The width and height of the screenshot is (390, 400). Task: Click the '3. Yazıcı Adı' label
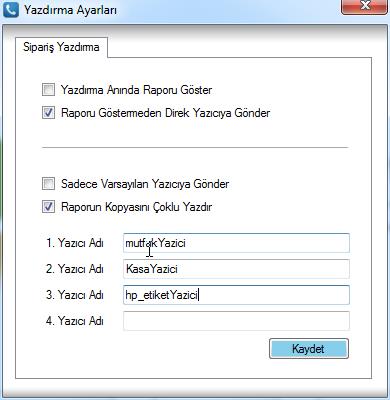pyautogui.click(x=75, y=295)
